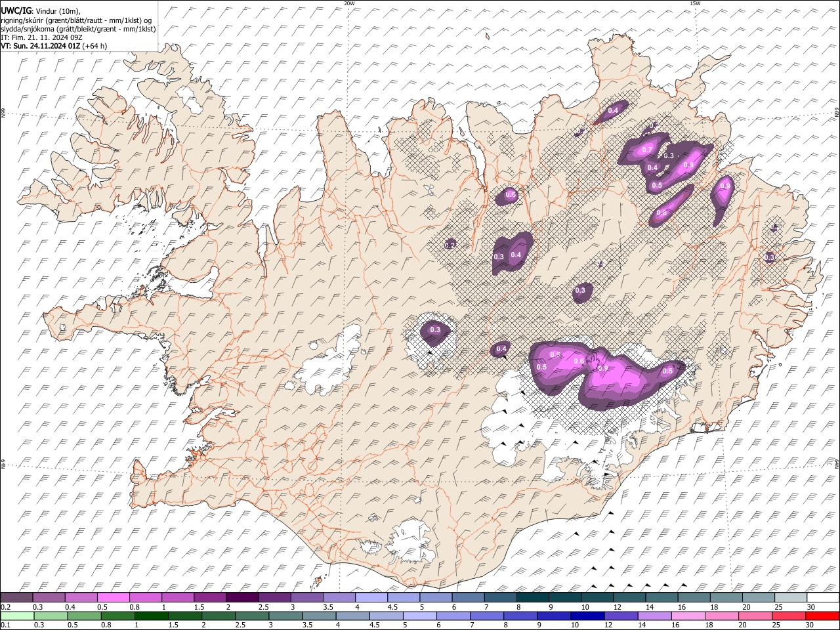Select the bright red lower swatch after 30
This screenshot has height=630, width=840.
tap(822, 616)
